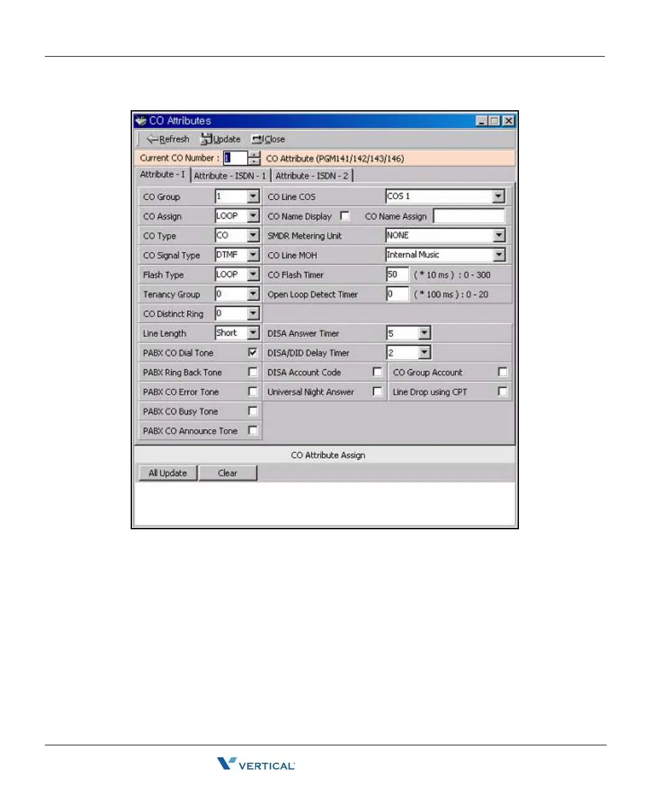
Task: Close the window using X button
Action: click(x=508, y=121)
